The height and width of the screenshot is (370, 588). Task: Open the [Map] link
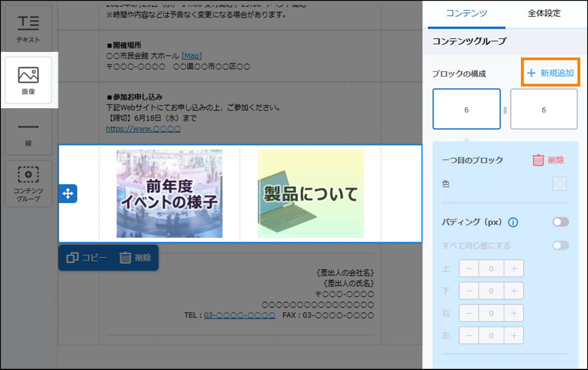click(192, 56)
